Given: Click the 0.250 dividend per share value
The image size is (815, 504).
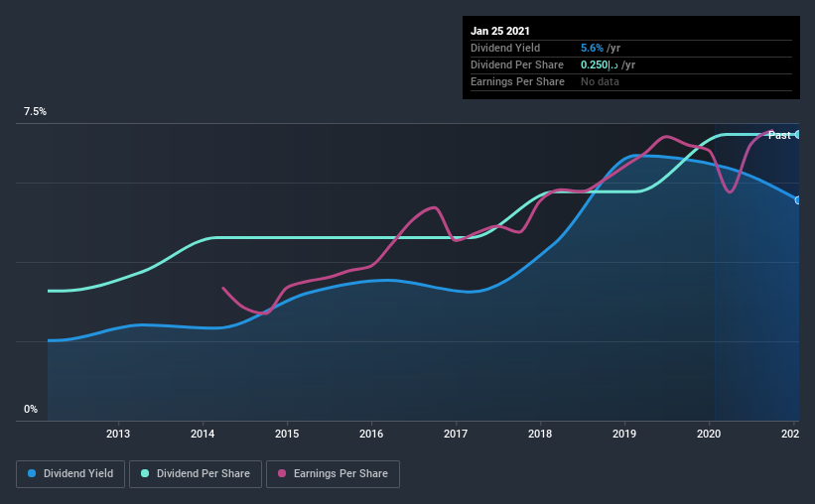Looking at the screenshot, I should [600, 64].
